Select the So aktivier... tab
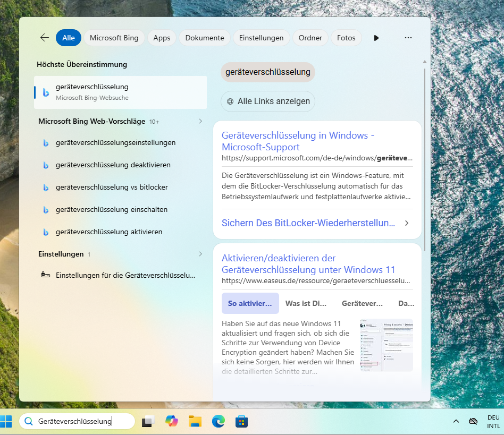This screenshot has height=435, width=504. pos(250,303)
